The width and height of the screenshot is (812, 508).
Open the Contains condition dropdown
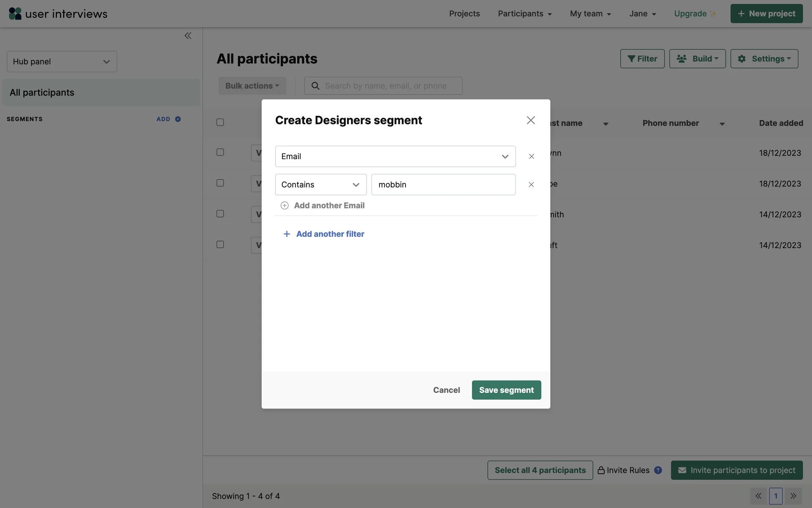321,185
